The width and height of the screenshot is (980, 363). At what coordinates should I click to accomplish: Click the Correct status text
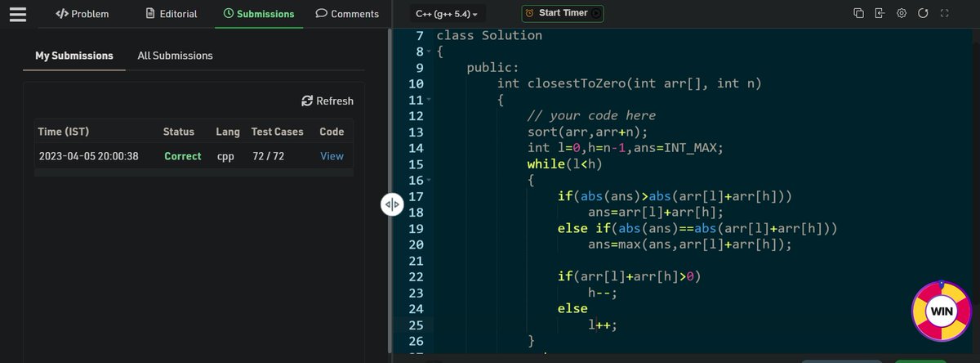183,156
